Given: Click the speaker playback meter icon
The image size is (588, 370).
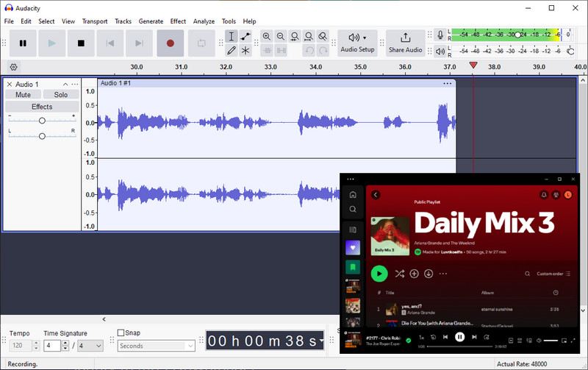Looking at the screenshot, I should click(440, 51).
